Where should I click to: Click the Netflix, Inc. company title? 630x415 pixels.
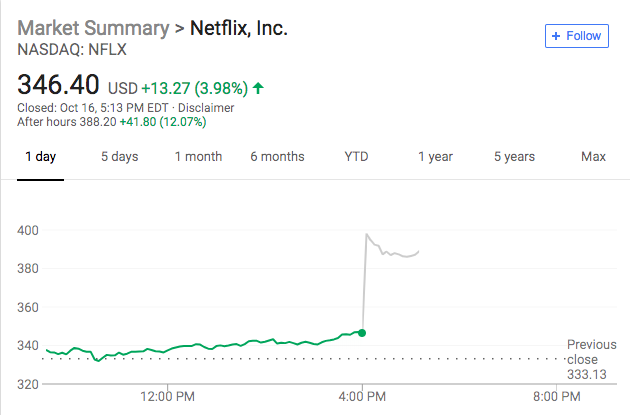click(x=239, y=27)
